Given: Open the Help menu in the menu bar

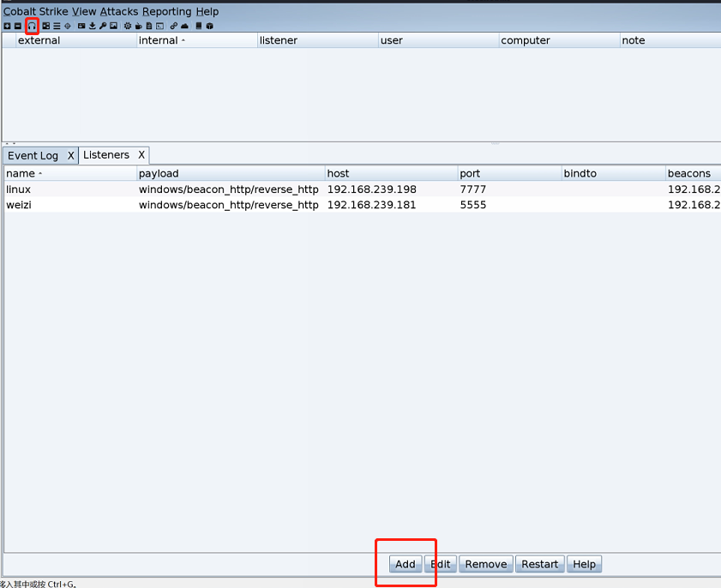Looking at the screenshot, I should 207,11.
